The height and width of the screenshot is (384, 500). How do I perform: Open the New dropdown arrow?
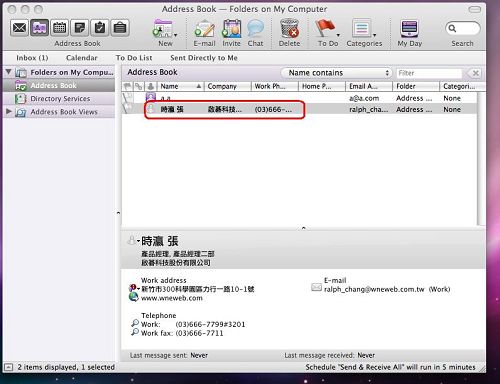(176, 35)
